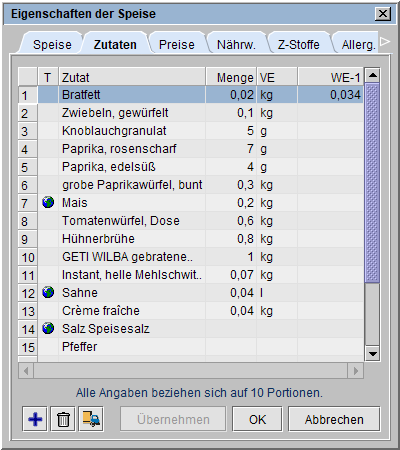The image size is (400, 450).
Task: Click the delivery truck supplier icon
Action: 91,419
